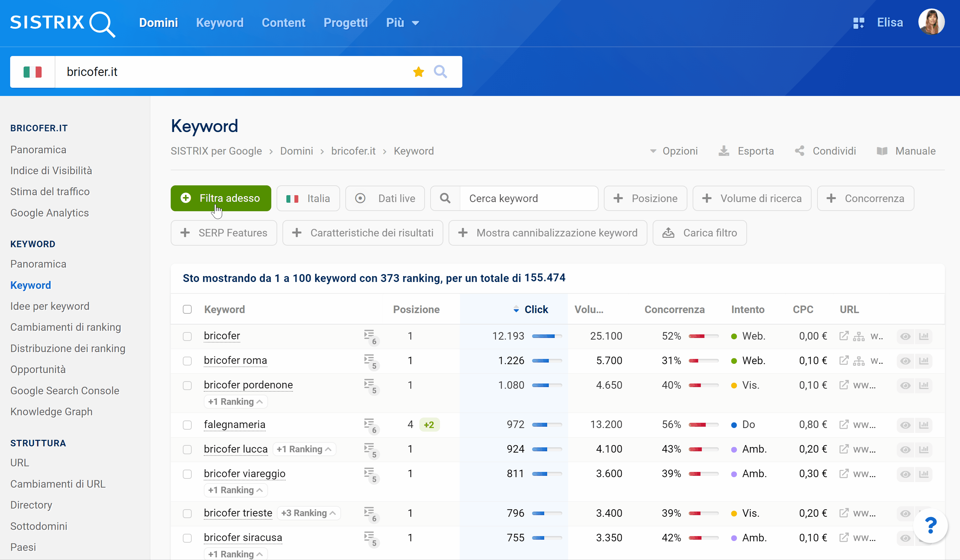Open external URL icon for bricofer lucca row
This screenshot has height=560, width=960.
click(x=843, y=449)
